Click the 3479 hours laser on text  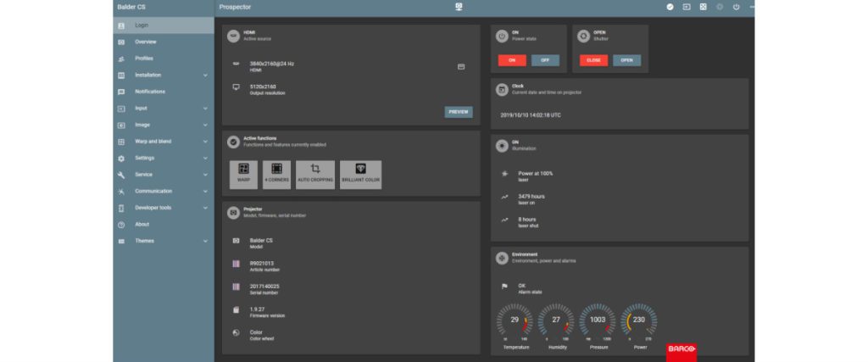531,196
